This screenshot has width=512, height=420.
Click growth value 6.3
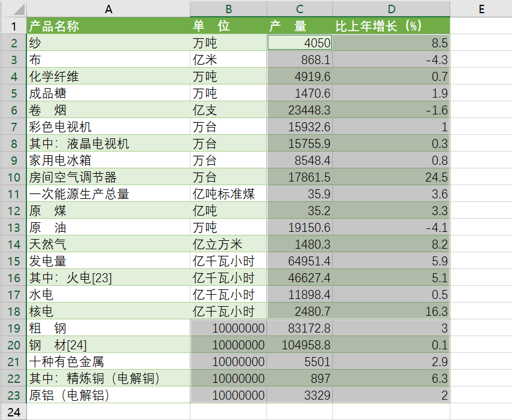coord(391,378)
